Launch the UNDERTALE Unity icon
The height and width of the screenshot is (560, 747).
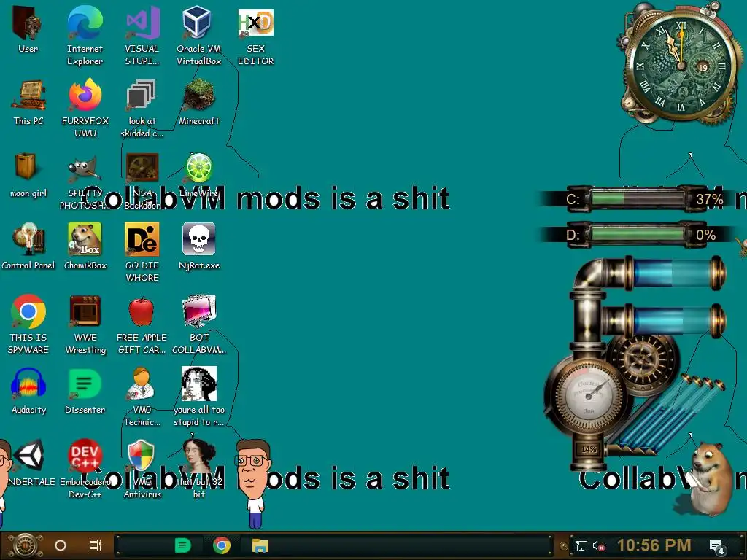29,455
